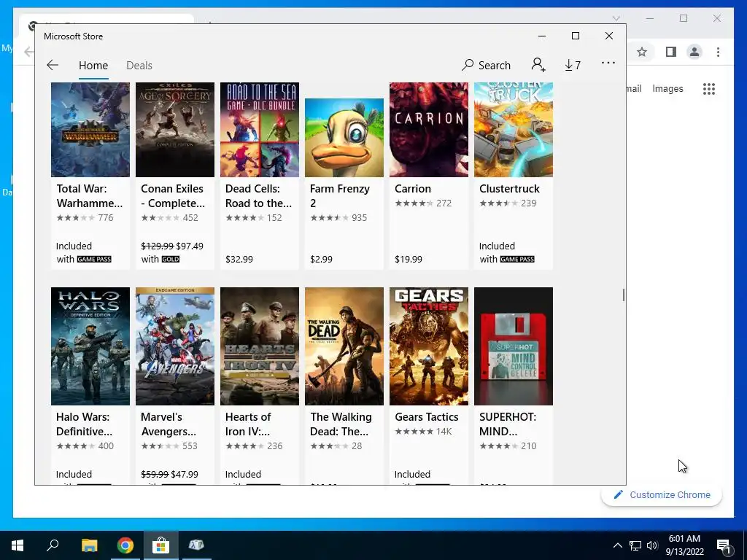The width and height of the screenshot is (747, 560).
Task: Click the Store window vertical scrollbar thumb
Action: click(x=623, y=295)
